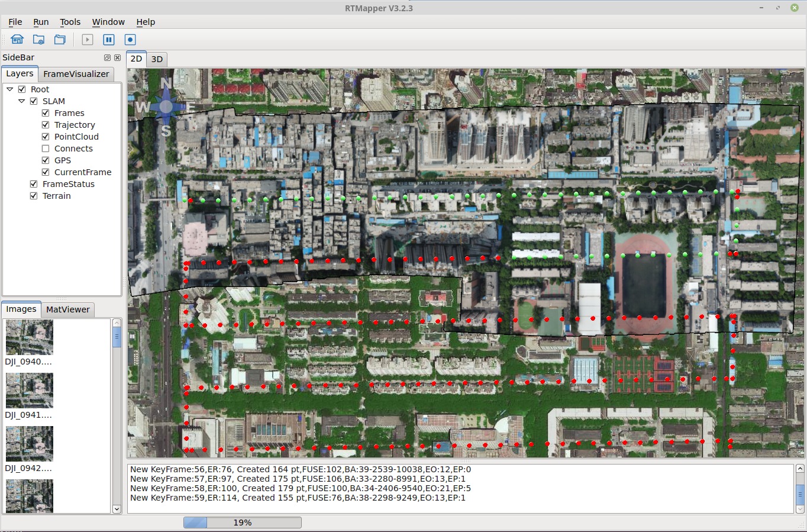Select the DJI_0940 image thumbnail
This screenshot has width=807, height=532.
(x=29, y=337)
